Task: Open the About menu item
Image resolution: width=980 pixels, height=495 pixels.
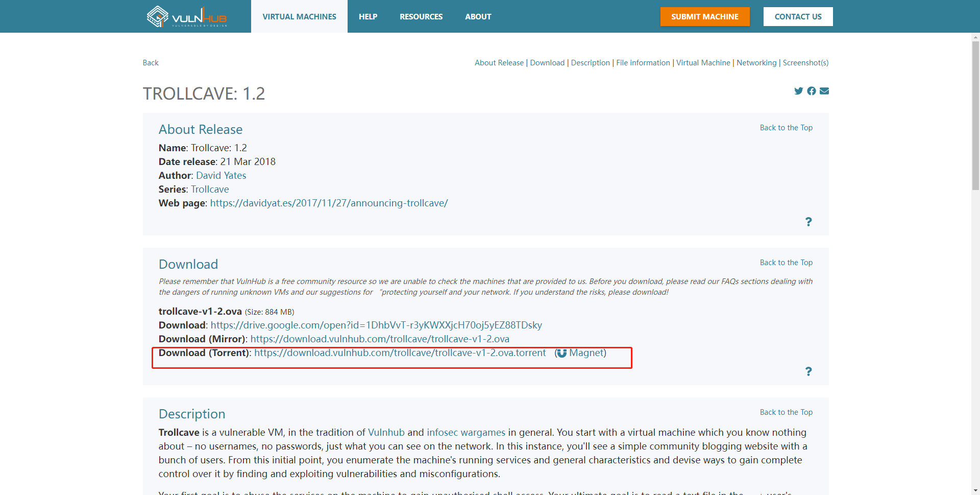Action: click(x=478, y=16)
